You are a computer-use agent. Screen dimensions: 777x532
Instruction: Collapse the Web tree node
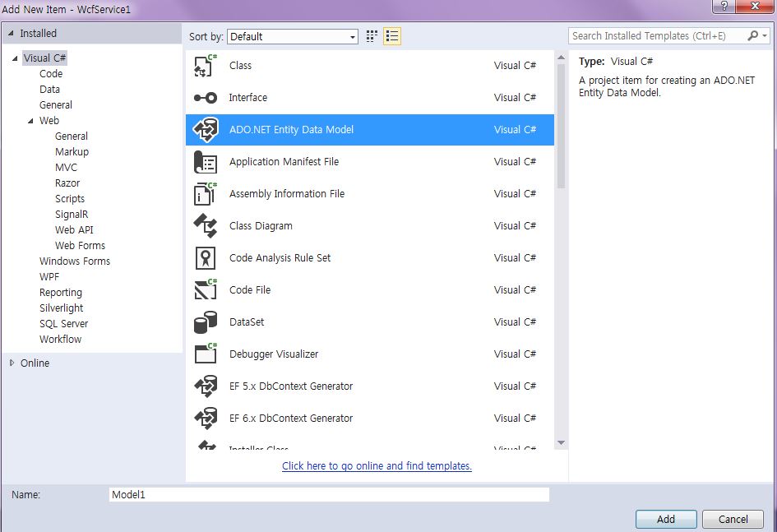coord(30,121)
